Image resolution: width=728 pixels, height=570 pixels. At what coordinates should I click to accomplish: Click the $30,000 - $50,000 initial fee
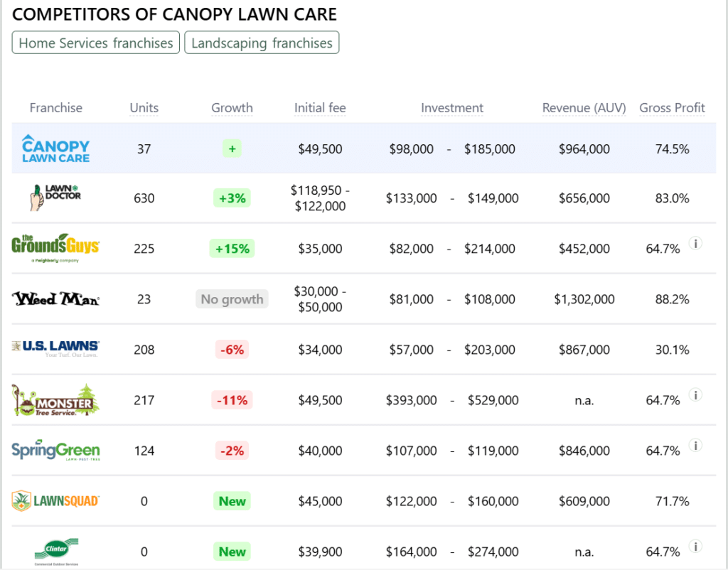320,299
